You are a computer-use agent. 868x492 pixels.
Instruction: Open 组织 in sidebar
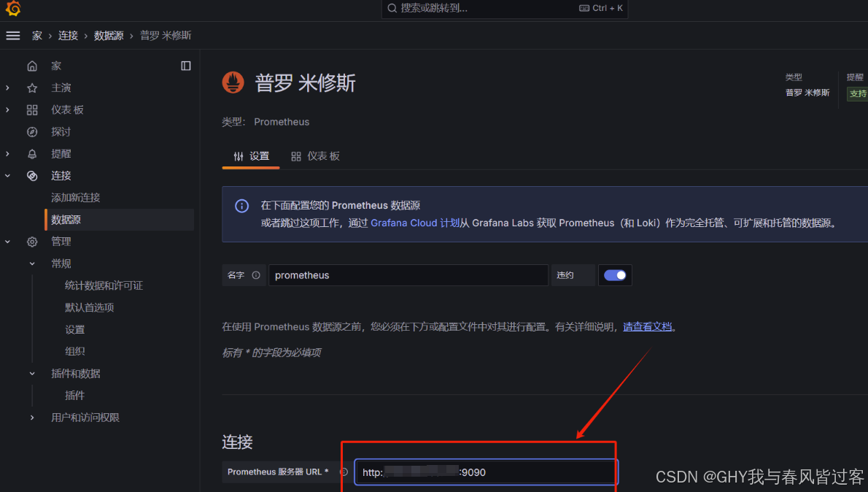point(74,351)
